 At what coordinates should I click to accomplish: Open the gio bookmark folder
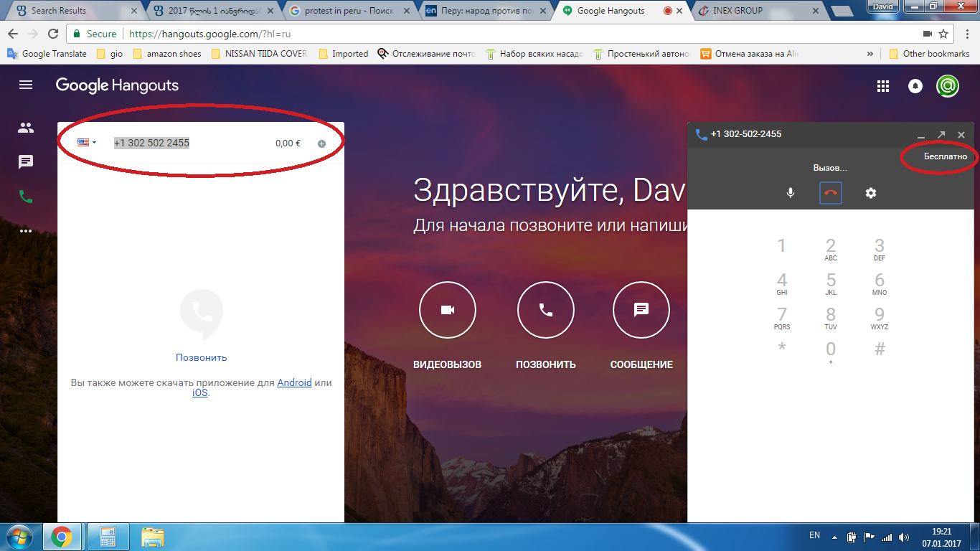tap(109, 54)
